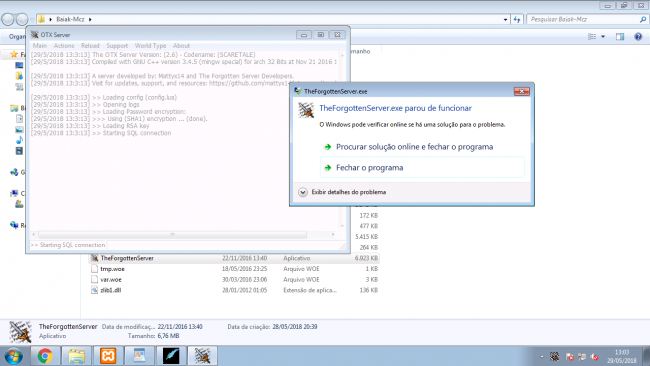Viewport: 650px width, 366px height.
Task: Choose Fechar o programa option
Action: coord(422,167)
